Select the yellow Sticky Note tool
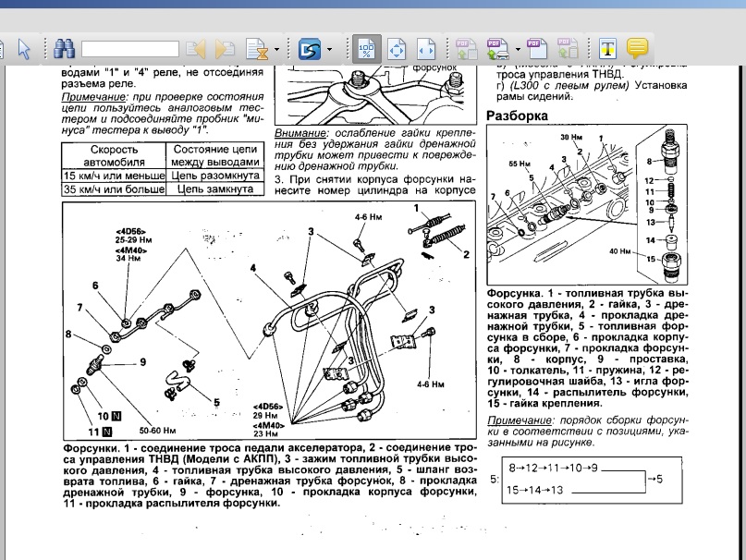The height and width of the screenshot is (560, 746). [x=637, y=48]
